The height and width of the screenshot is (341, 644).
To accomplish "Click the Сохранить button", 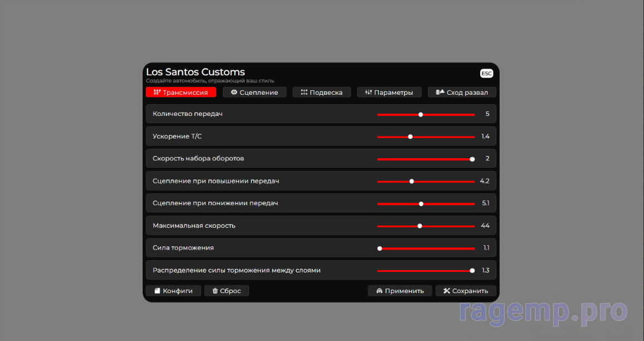I will 466,291.
